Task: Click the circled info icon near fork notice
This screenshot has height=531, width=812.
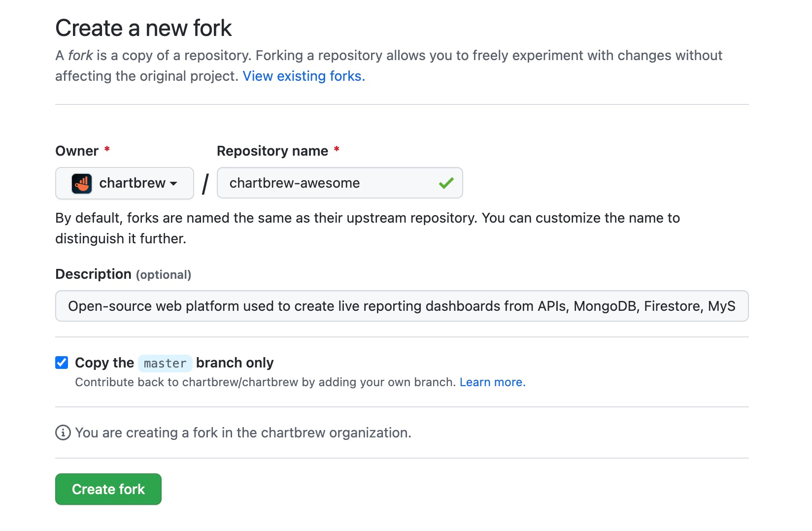Action: 62,432
